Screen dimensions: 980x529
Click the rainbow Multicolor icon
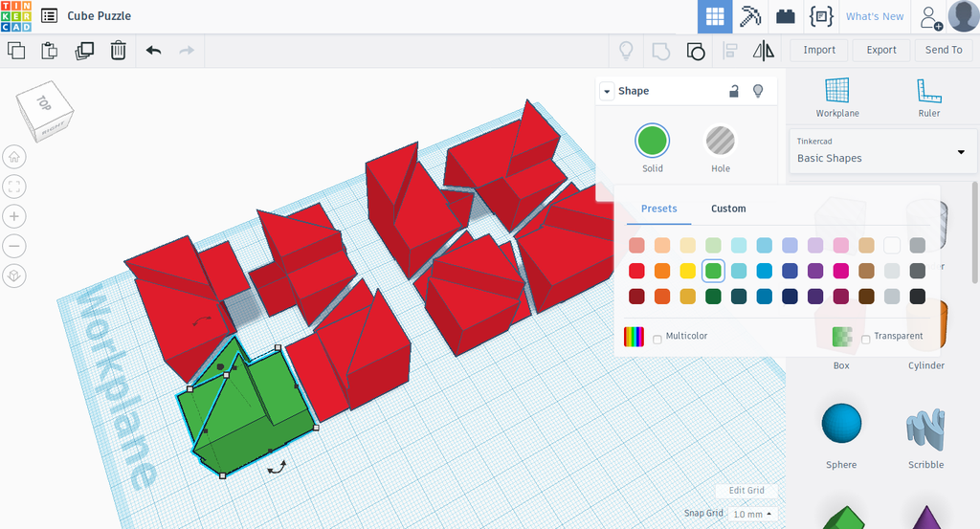[634, 337]
